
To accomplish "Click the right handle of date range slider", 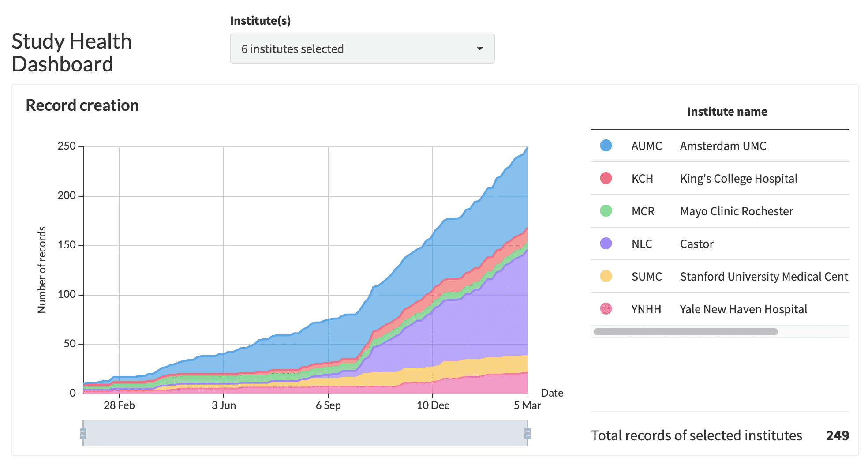I will 528,433.
